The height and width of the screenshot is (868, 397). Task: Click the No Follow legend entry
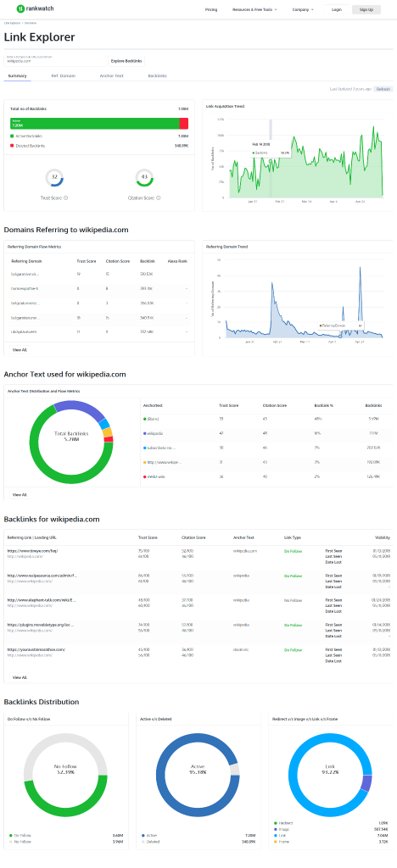[20, 840]
